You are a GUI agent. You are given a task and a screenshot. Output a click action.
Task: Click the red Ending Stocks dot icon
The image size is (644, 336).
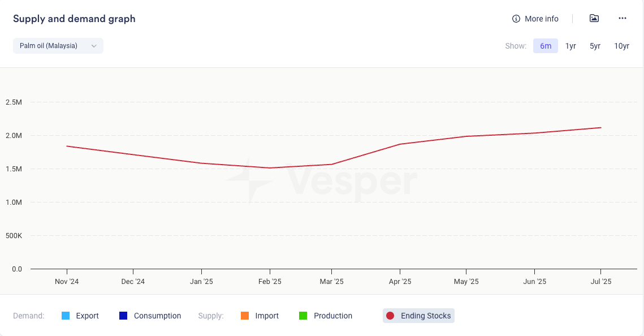[x=390, y=316]
